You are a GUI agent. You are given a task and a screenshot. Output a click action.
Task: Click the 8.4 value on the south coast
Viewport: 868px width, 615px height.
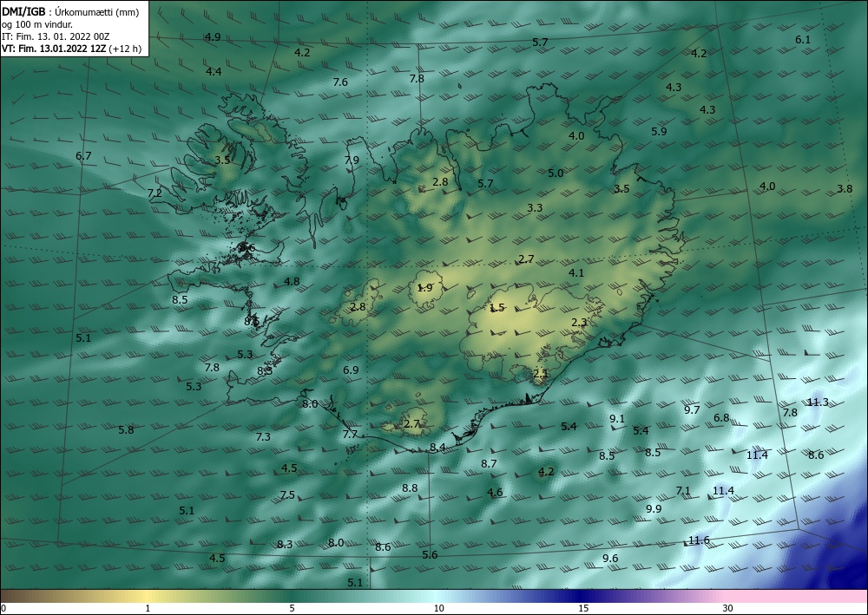coord(437,448)
